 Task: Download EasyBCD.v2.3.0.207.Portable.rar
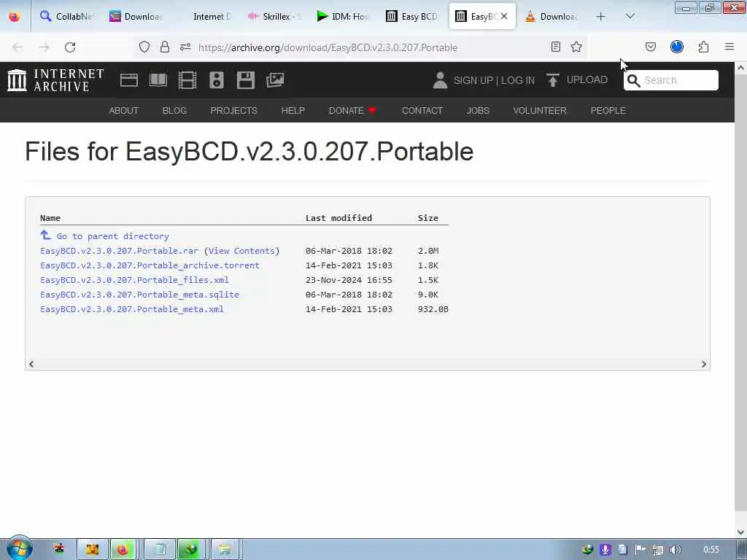[119, 251]
